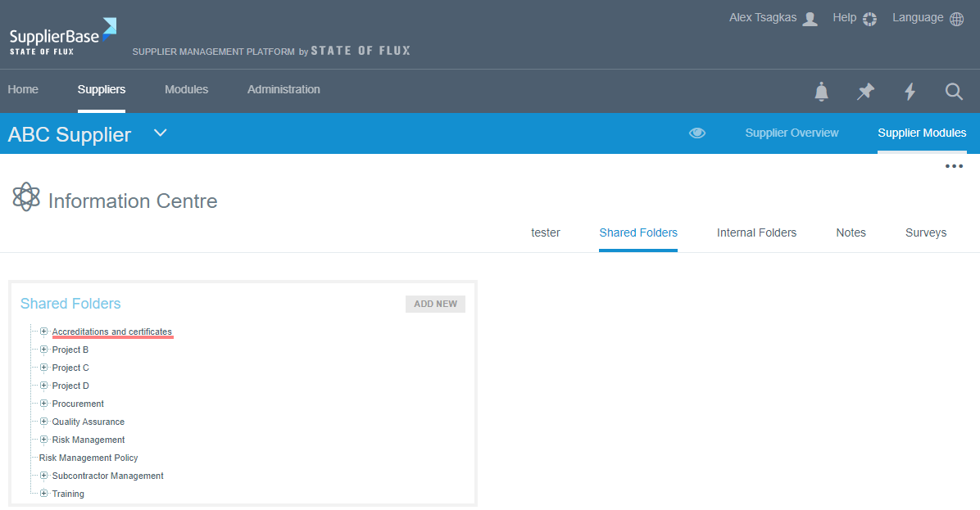The image size is (980, 510).
Task: Click the SupplierBase logo
Action: pyautogui.click(x=62, y=38)
